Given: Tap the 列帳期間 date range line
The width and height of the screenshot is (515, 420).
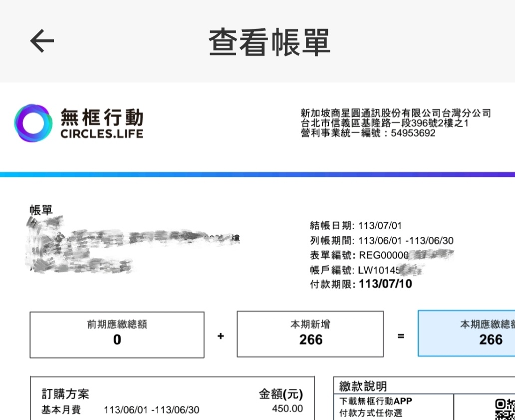Looking at the screenshot, I should tap(382, 241).
